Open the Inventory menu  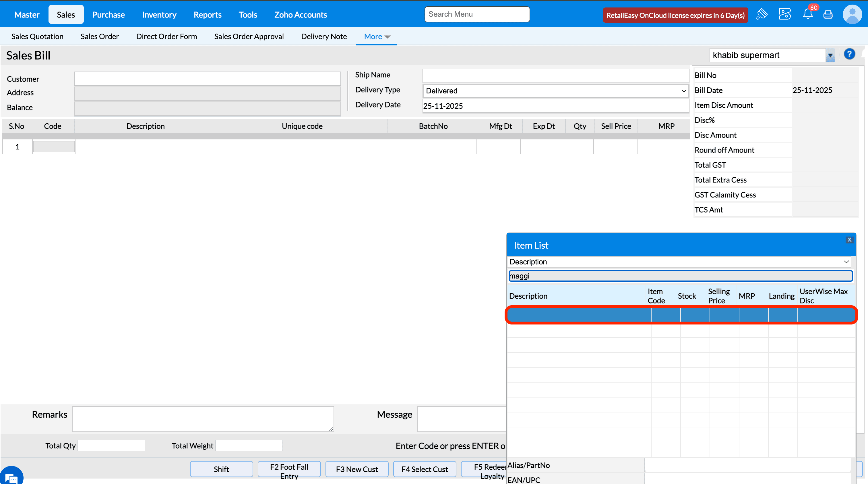(159, 14)
